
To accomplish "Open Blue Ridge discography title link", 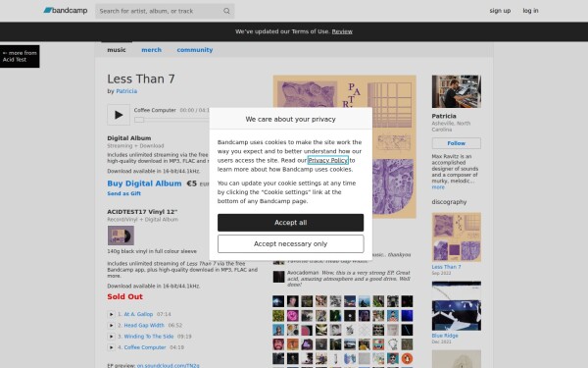I will pos(445,336).
